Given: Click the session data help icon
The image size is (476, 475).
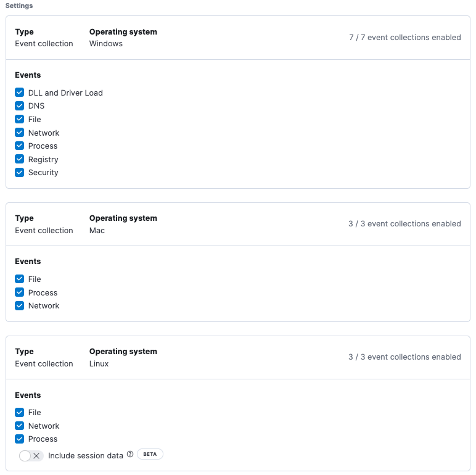Looking at the screenshot, I should (x=130, y=455).
